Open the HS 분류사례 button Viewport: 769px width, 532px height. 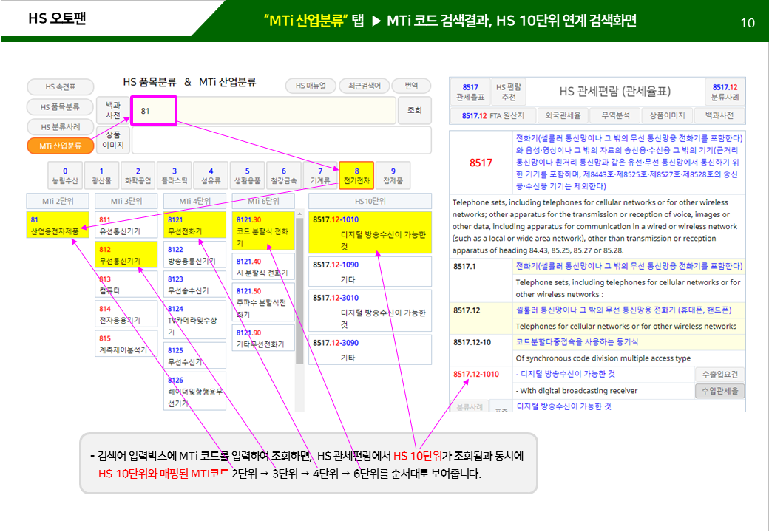pyautogui.click(x=61, y=127)
